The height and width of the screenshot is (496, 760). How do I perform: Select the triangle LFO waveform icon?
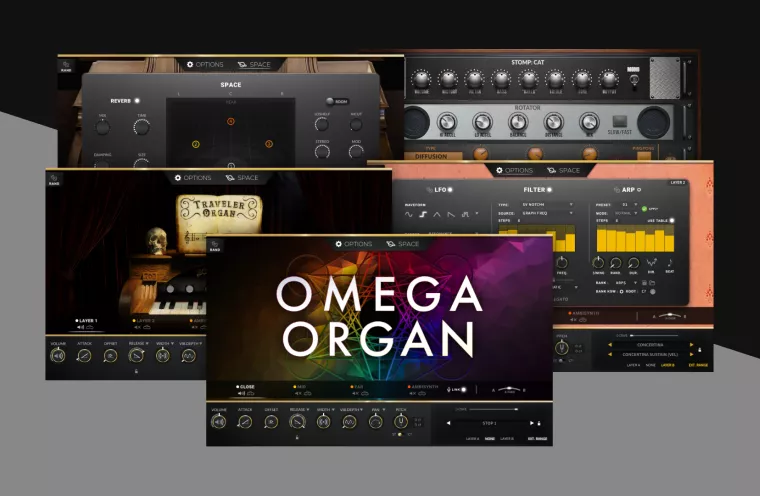[437, 214]
